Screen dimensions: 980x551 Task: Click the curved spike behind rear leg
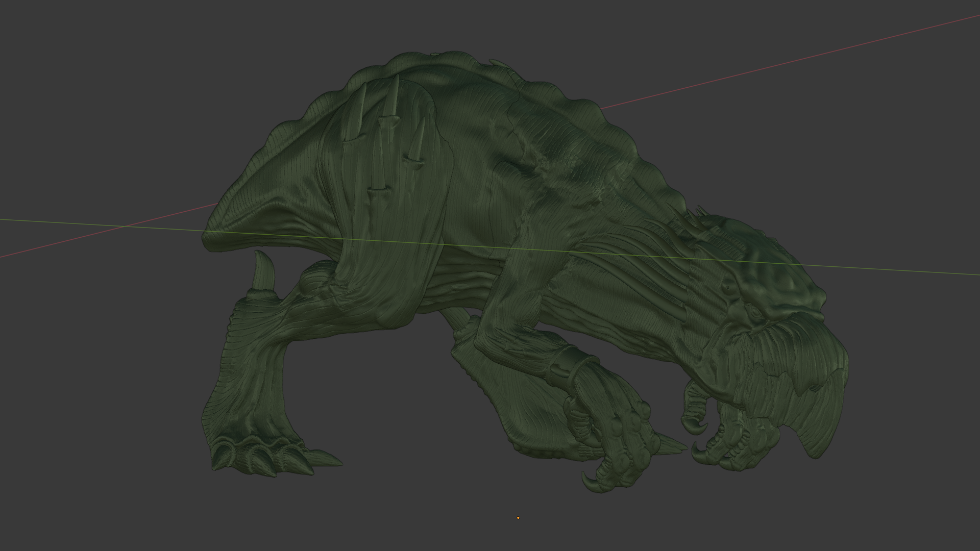[264, 270]
